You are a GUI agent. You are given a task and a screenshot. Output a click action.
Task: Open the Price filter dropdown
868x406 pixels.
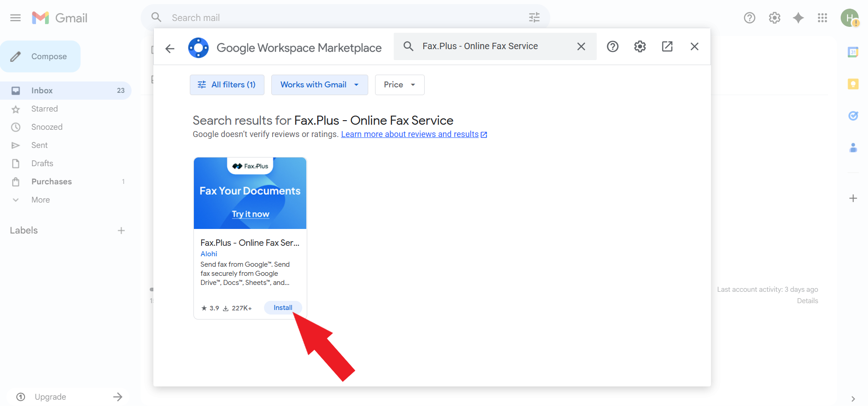point(400,85)
